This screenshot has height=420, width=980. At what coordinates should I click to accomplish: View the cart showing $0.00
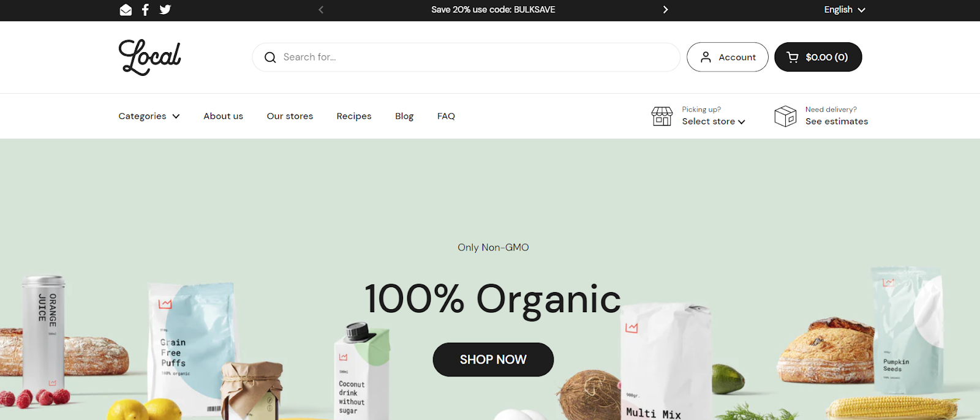[818, 57]
